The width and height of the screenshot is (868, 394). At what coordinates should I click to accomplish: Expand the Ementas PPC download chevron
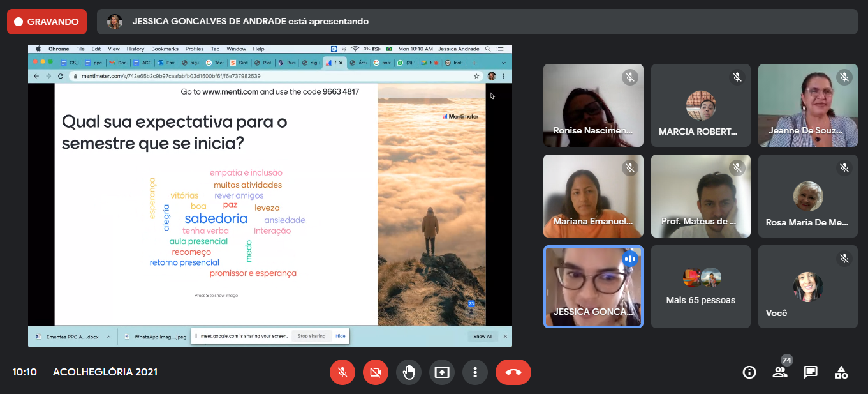tap(108, 337)
